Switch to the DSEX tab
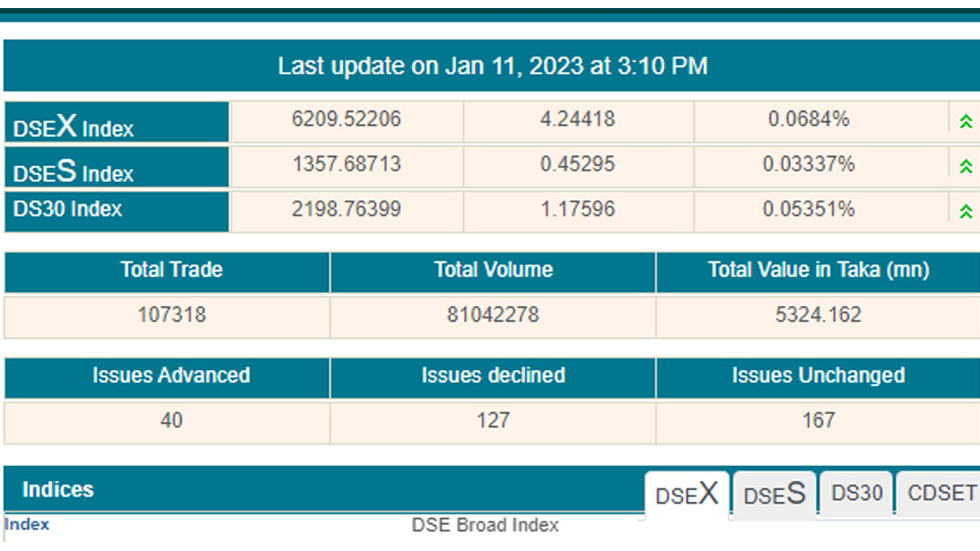 (687, 495)
